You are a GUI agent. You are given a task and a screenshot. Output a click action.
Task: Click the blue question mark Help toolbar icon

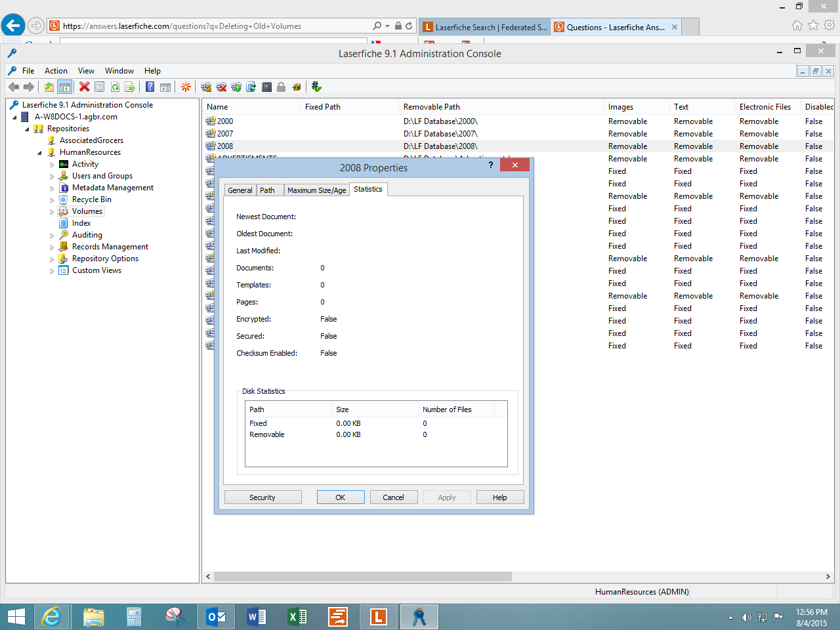click(150, 87)
